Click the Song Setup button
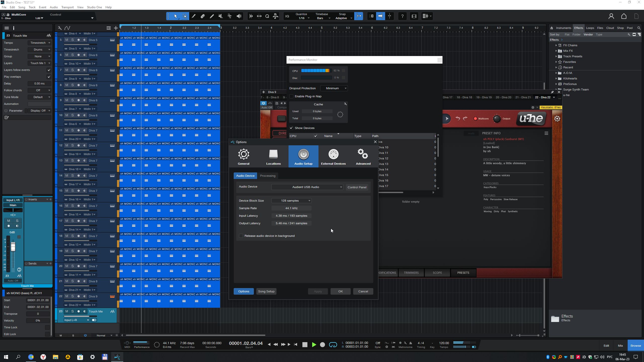This screenshot has height=362, width=644. pyautogui.click(x=266, y=291)
